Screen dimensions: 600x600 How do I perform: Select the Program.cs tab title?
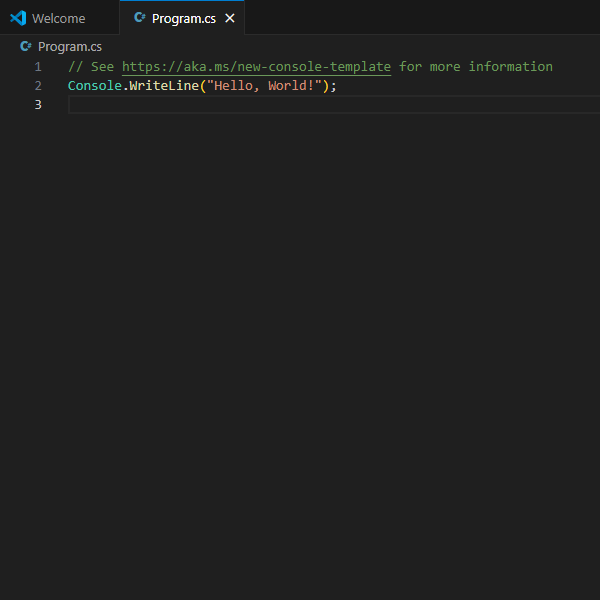[x=185, y=18]
